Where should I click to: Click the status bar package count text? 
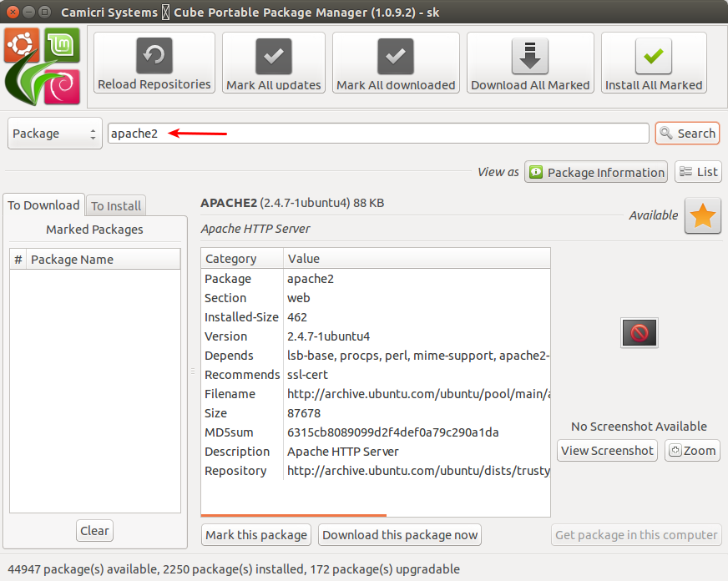[234, 569]
